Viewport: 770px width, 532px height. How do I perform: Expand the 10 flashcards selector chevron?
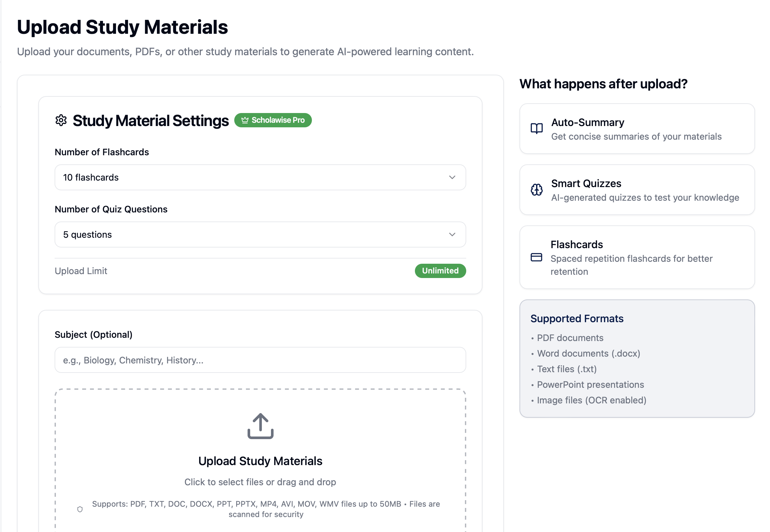coord(452,177)
